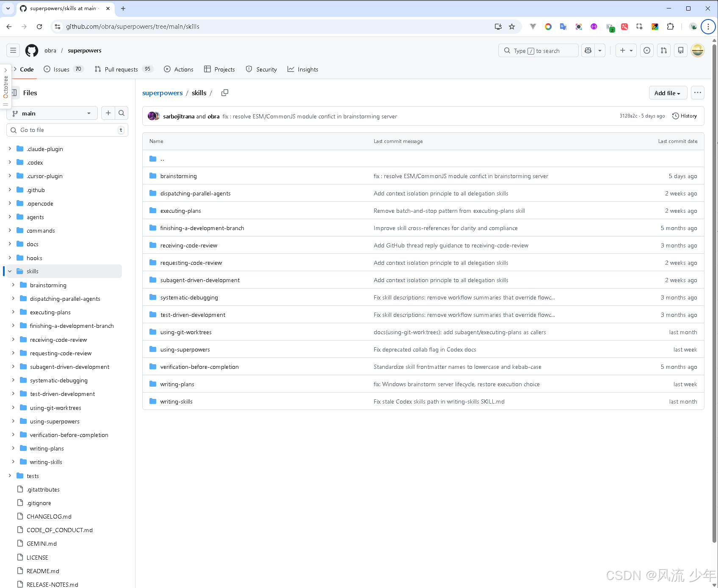The height and width of the screenshot is (588, 718).
Task: Expand the writing-skills tree subfolder
Action: 13,462
